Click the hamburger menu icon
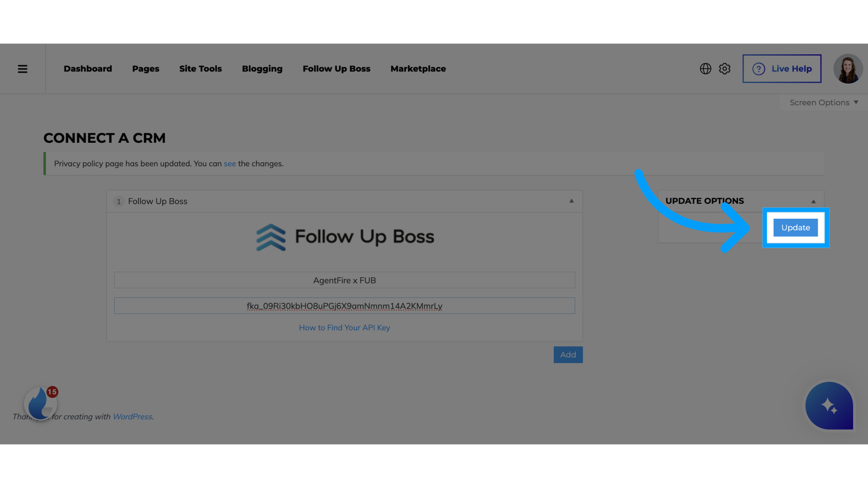Screen dimensions: 868x488 [x=22, y=68]
